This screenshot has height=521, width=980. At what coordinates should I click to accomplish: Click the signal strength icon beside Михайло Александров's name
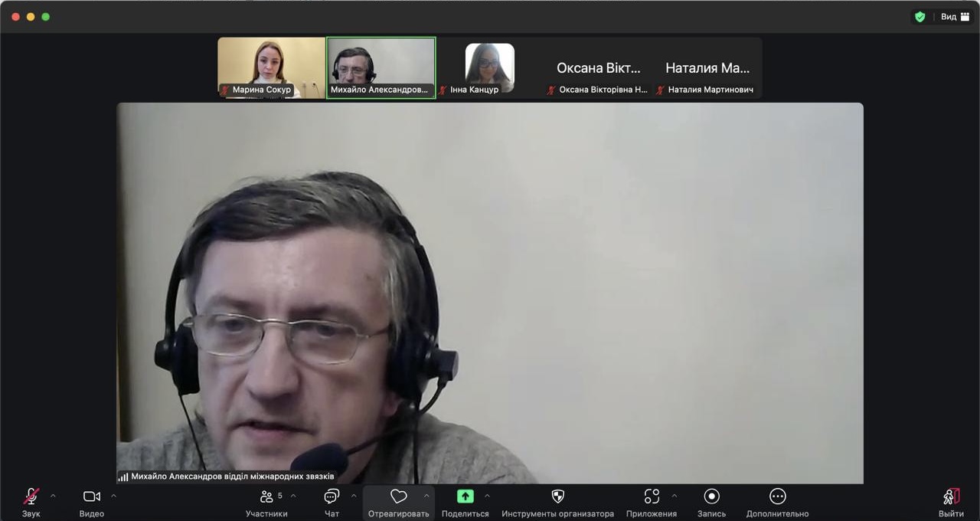click(123, 477)
